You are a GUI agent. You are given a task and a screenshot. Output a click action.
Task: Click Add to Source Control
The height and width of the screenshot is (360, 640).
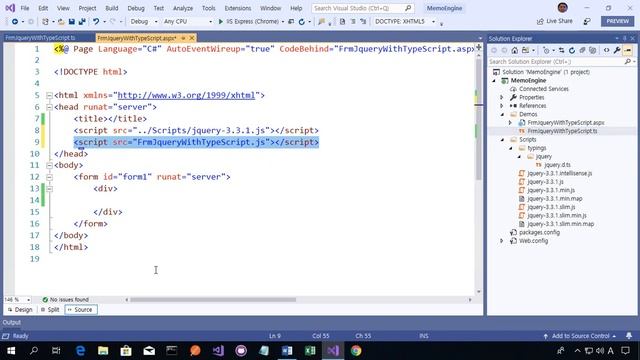click(x=580, y=336)
